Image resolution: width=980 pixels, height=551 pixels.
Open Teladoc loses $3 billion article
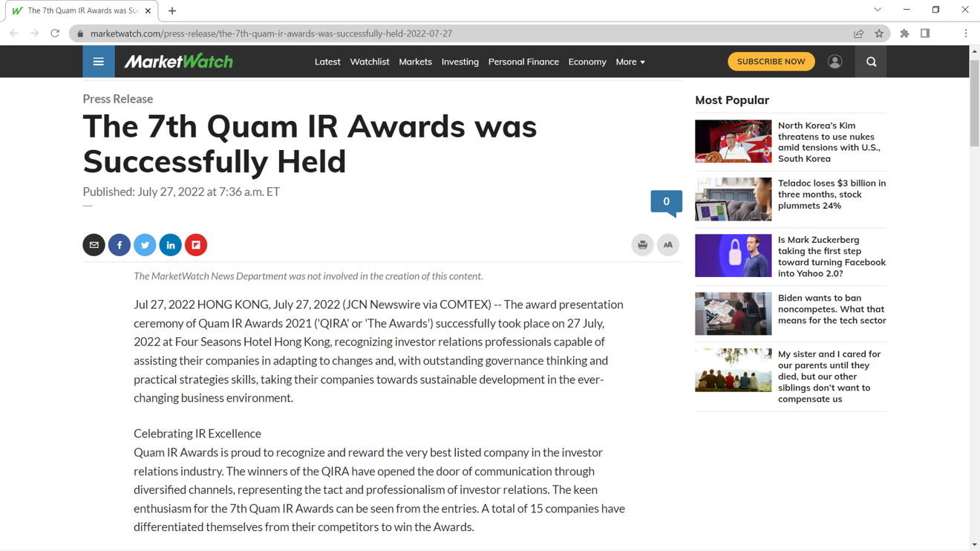[832, 195]
